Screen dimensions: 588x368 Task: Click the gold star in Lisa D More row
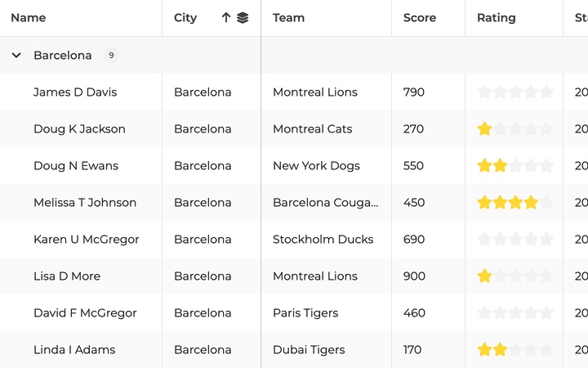pyautogui.click(x=484, y=276)
